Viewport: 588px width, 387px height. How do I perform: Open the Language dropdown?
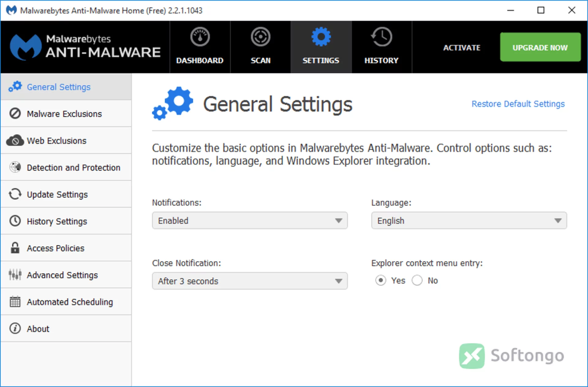(x=469, y=221)
